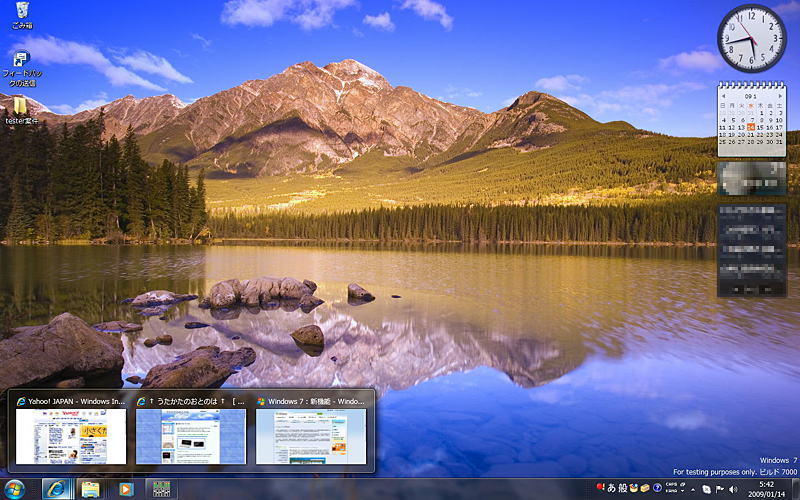This screenshot has height=500, width=800.
Task: Open the Action Center flag icon
Action: click(x=719, y=488)
